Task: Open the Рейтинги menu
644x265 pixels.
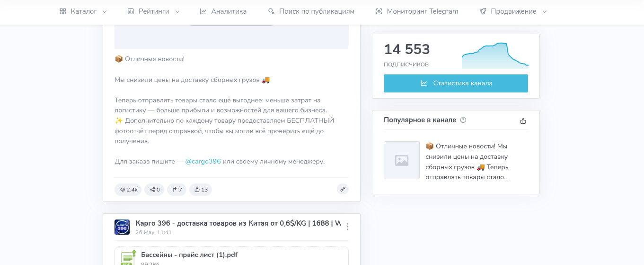Action: [154, 11]
